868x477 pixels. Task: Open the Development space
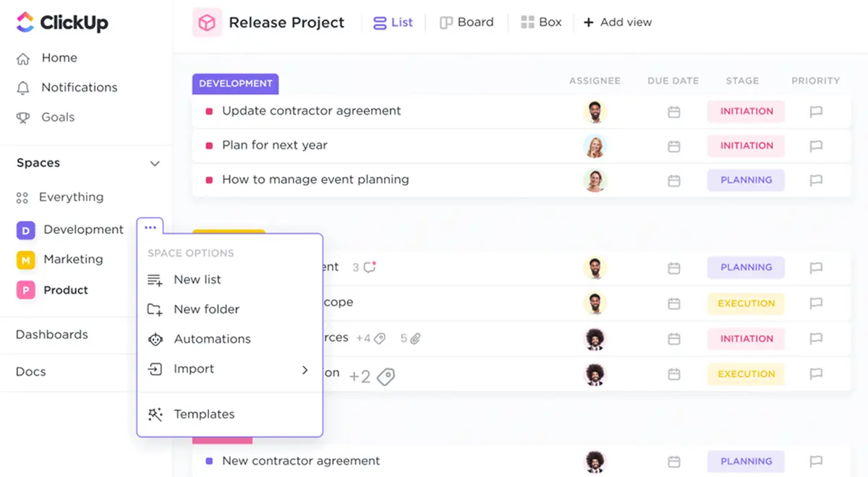[x=84, y=229]
